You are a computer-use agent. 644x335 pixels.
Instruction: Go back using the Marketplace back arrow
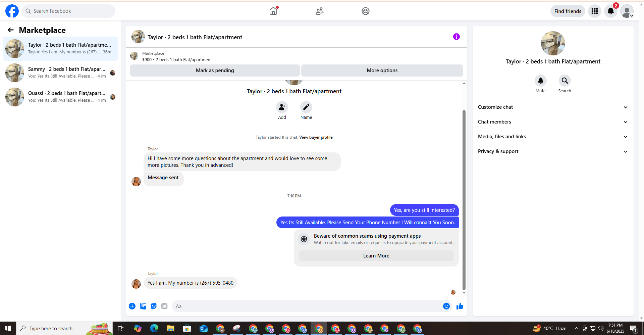(x=11, y=30)
